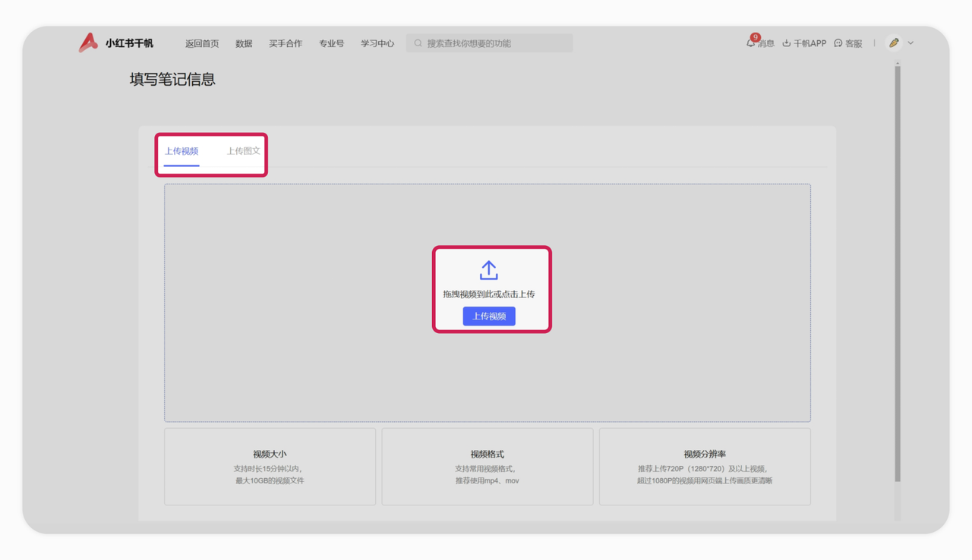Open the 专业号 navigation item
Screen dimensions: 972x560
click(331, 43)
